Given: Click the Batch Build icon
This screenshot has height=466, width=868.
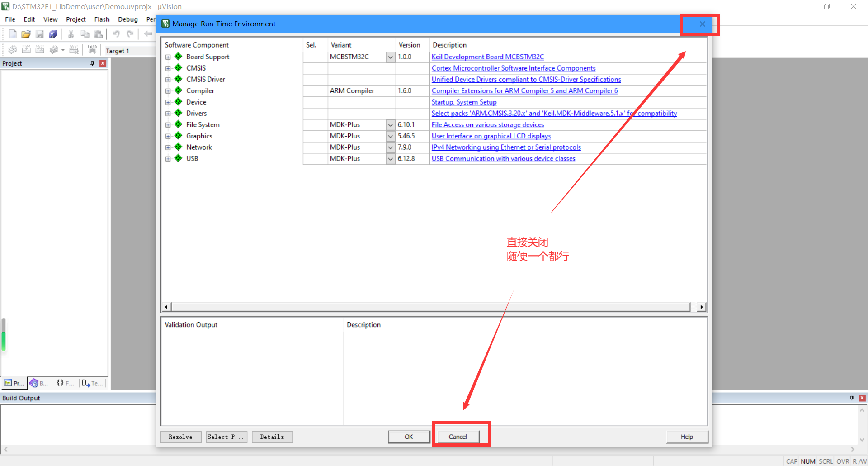Looking at the screenshot, I should (x=54, y=49).
